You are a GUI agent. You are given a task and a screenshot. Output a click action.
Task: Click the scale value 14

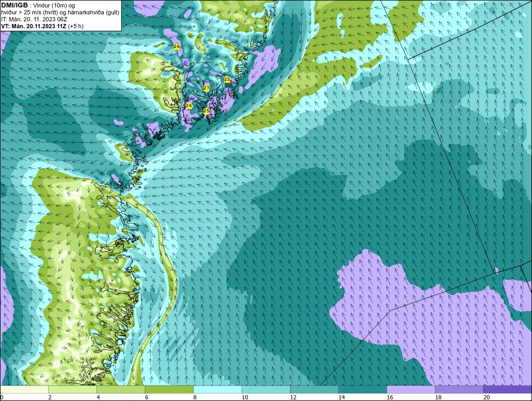[x=342, y=397]
